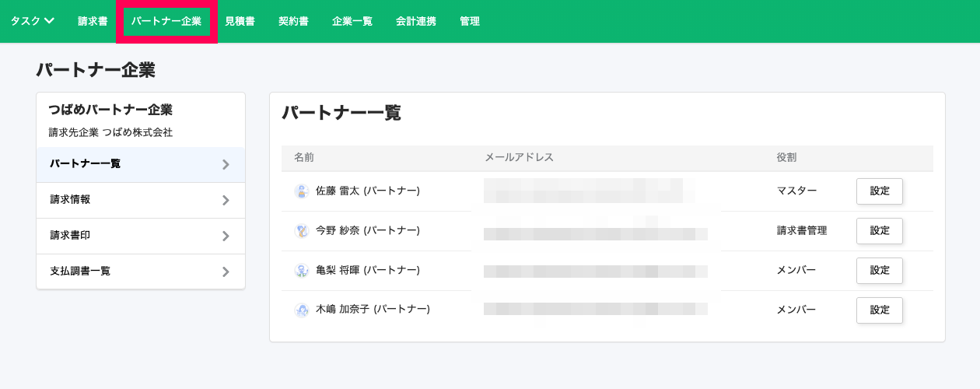Click the マスター role text
Viewport: 980px width, 389px height.
[796, 191]
